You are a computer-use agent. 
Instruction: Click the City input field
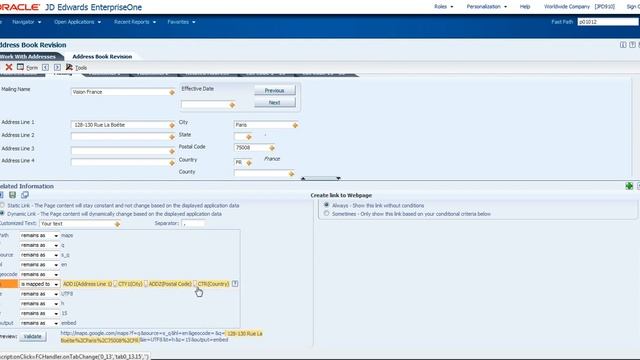(263, 125)
